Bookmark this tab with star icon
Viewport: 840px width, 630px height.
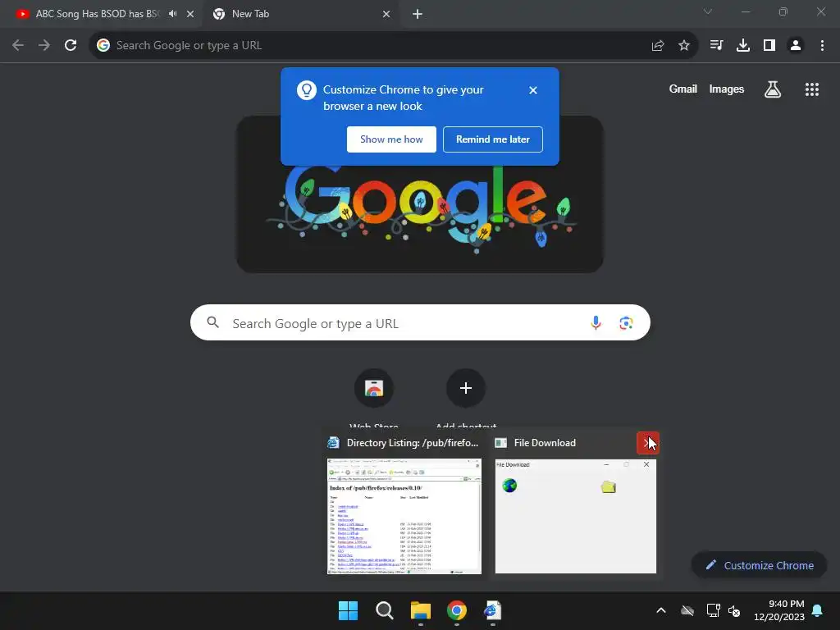point(684,46)
